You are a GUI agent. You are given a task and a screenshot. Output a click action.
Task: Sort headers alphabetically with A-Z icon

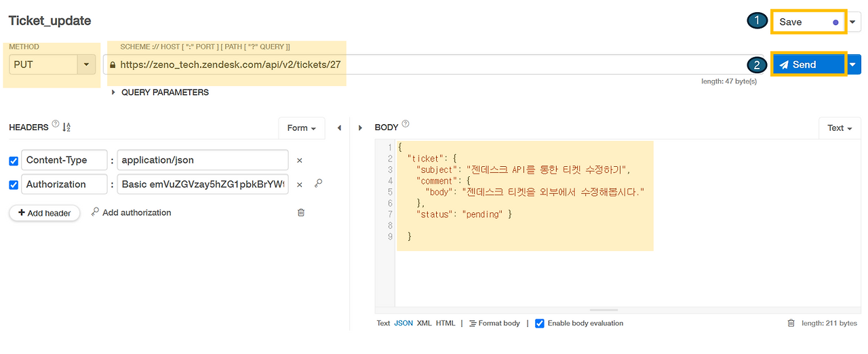pyautogui.click(x=66, y=127)
